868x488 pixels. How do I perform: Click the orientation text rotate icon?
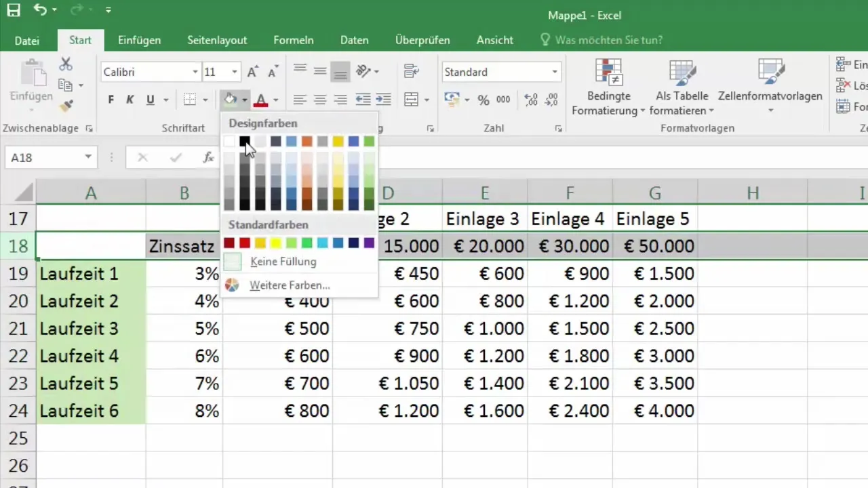click(363, 70)
